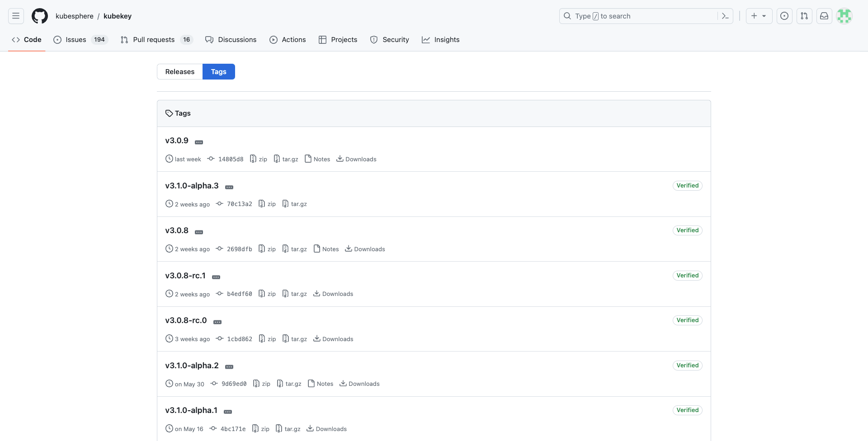Viewport: 868px width, 441px height.
Task: Click Verified badge for v3.0.8
Action: coord(688,230)
